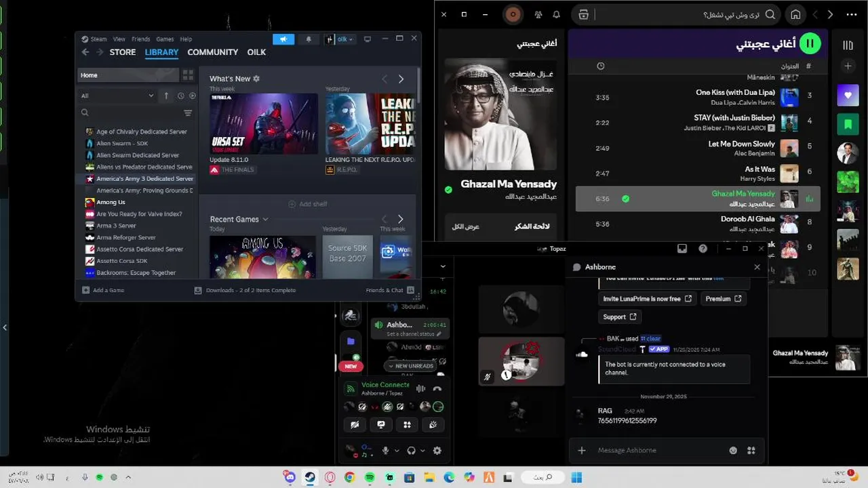Open Discord activities button in voice panel
The width and height of the screenshot is (868, 488).
[x=407, y=425]
